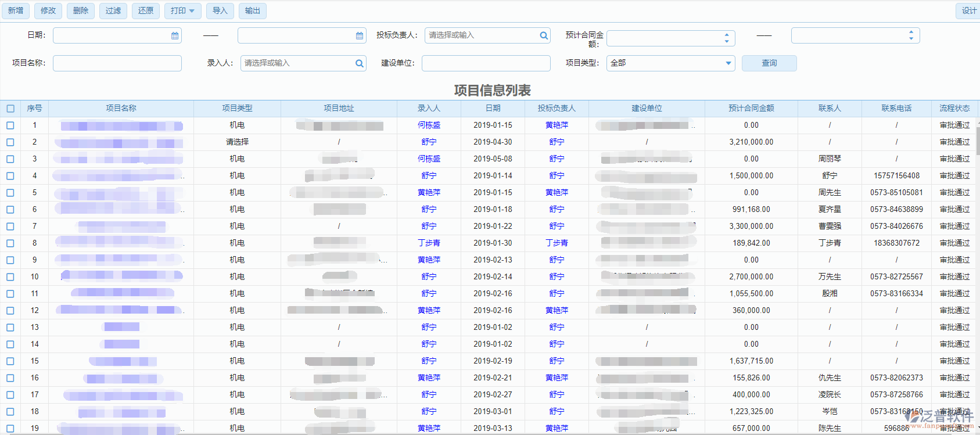Open the 投标负责人 select-or-input combo box
Screen dimensions: 980x435
[x=487, y=35]
